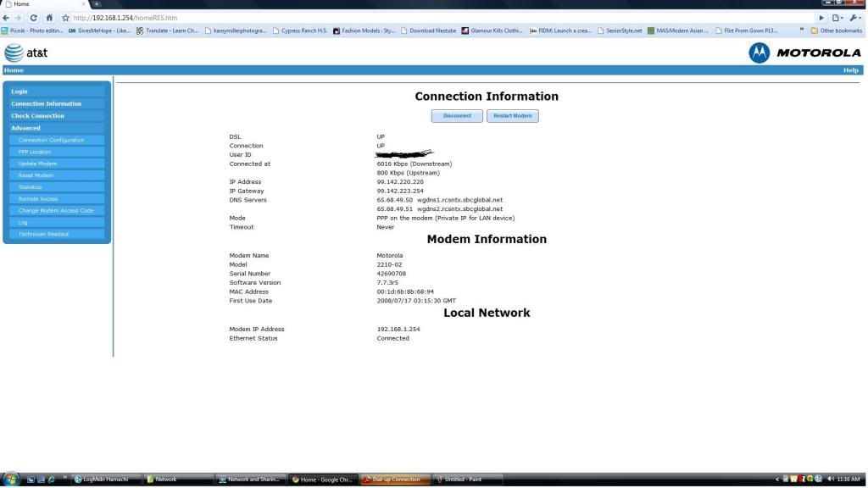Show hidden bookmarks with the chevron
Screen dimensions: 868x488
[x=802, y=30]
